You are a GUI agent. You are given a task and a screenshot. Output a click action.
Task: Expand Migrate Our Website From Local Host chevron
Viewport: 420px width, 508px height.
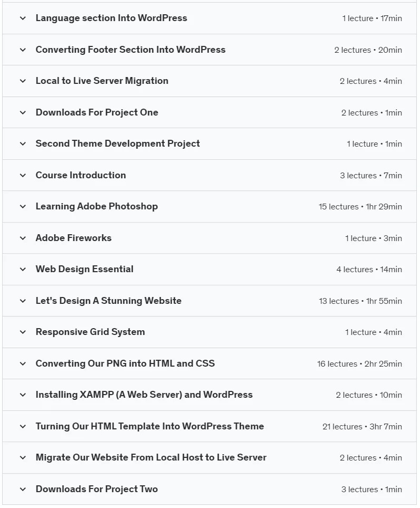(x=23, y=458)
